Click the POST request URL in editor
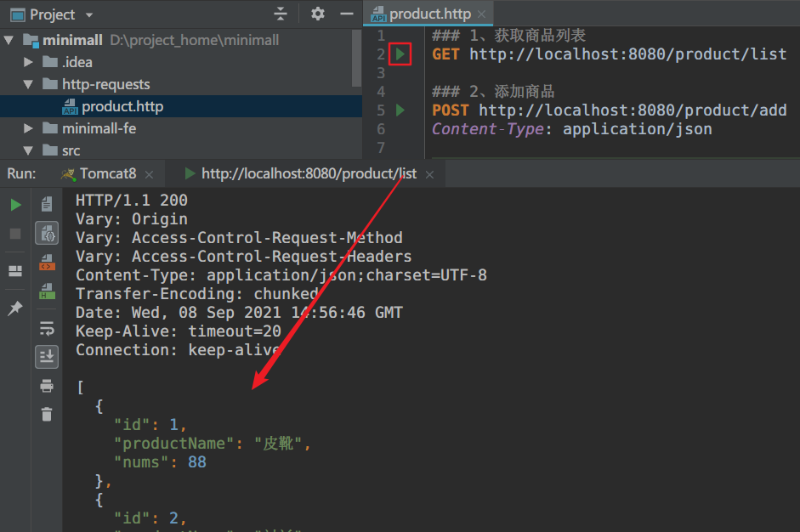 (633, 110)
